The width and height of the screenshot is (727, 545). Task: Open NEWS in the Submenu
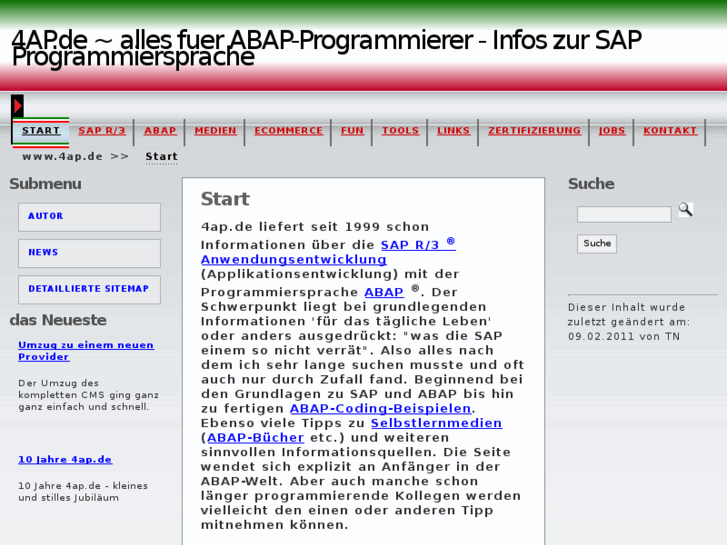pyautogui.click(x=89, y=253)
